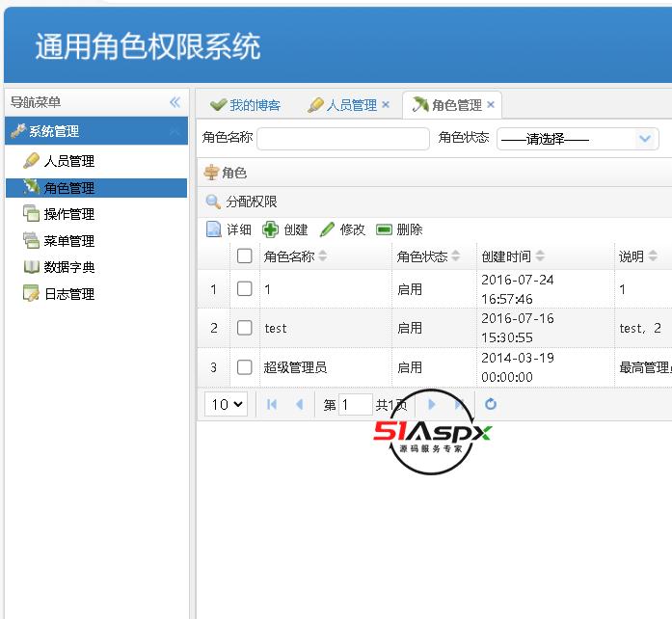Sort by 说明 column arrows
Screen dimensions: 672x619
click(653, 256)
